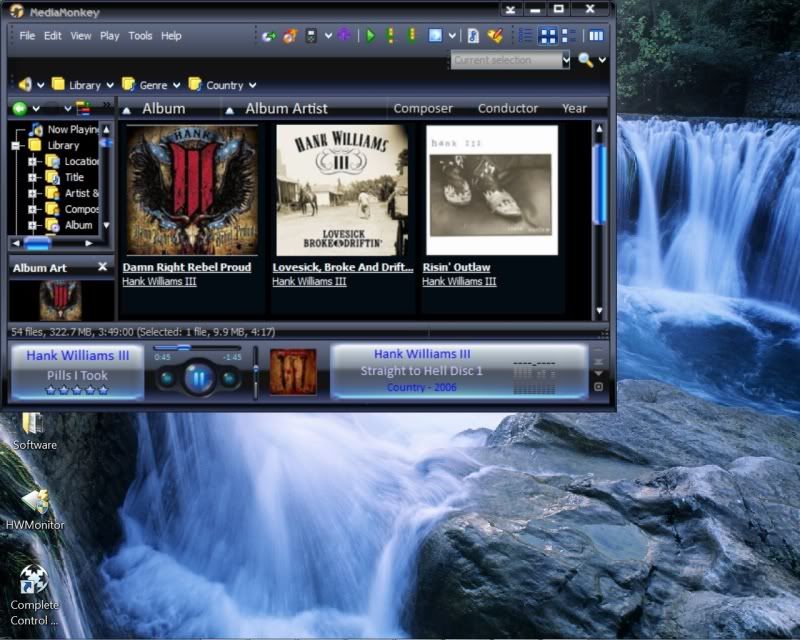
Task: Click the playback seek bar
Action: click(197, 348)
